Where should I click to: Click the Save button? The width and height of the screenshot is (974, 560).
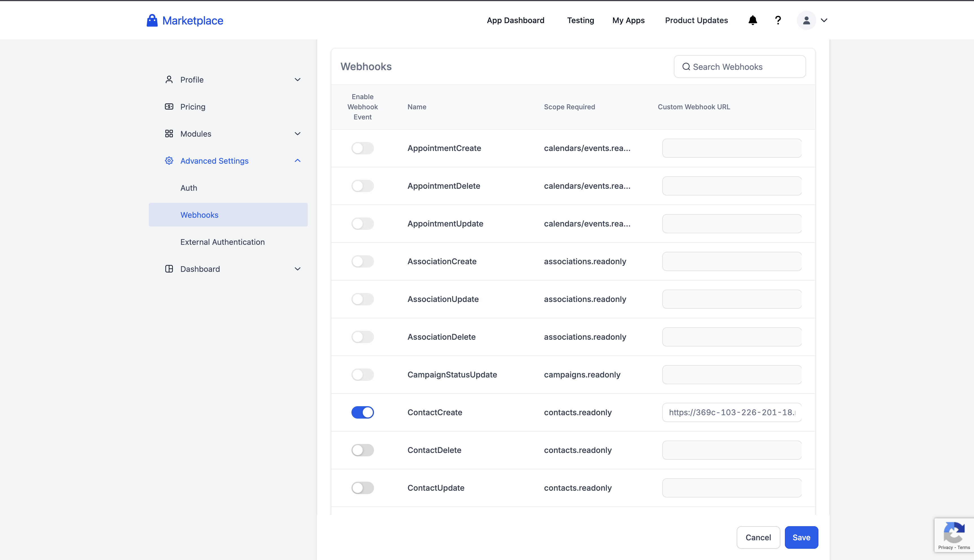[801, 537]
